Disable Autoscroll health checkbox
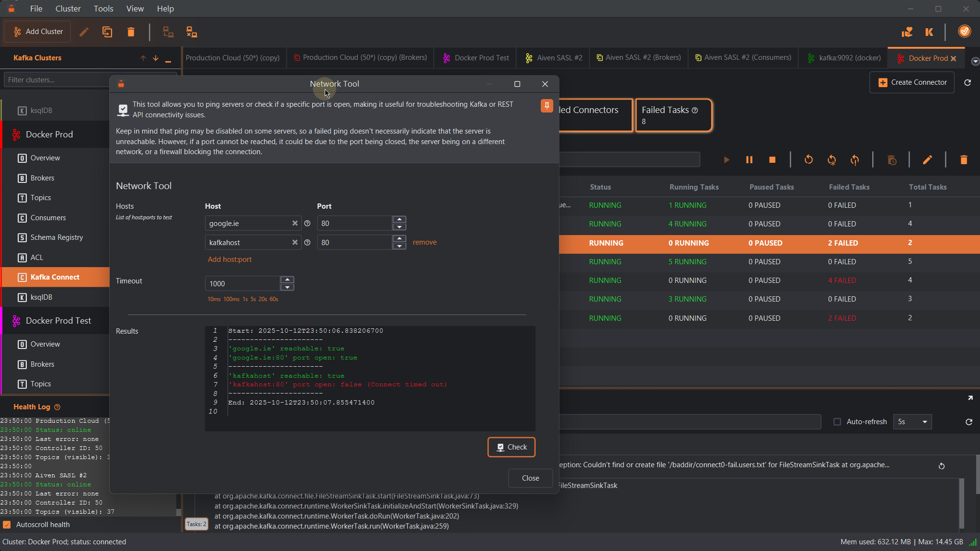Viewport: 980px width, 551px height. click(x=7, y=525)
